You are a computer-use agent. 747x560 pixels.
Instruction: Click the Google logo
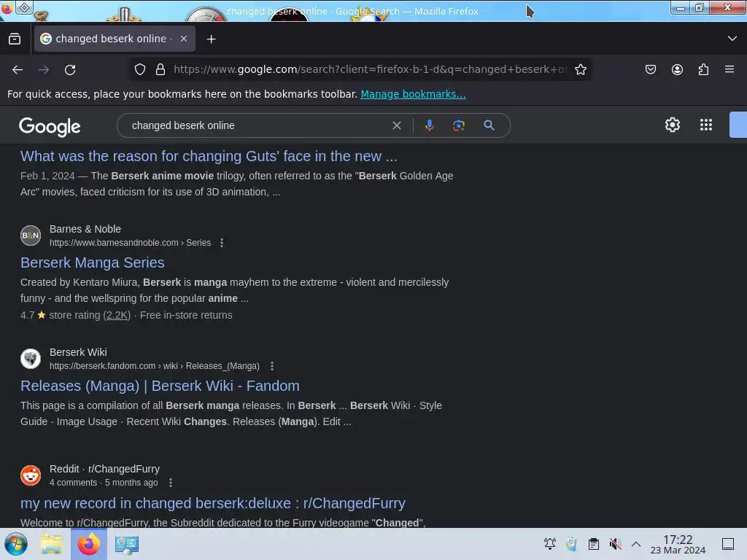click(50, 127)
